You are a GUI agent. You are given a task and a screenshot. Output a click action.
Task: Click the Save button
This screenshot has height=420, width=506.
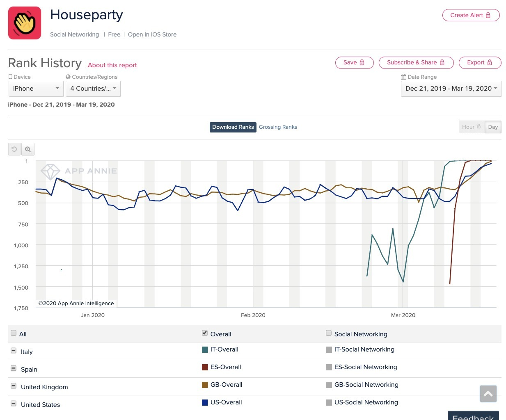pyautogui.click(x=355, y=62)
